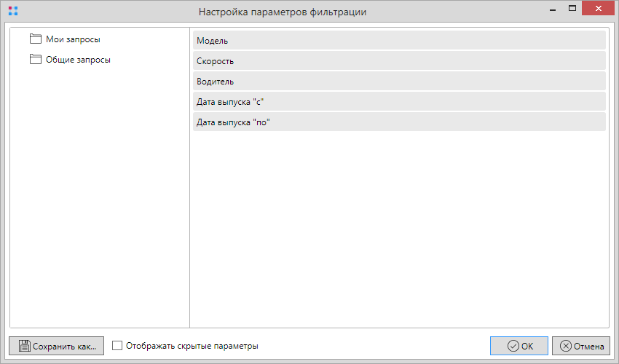Click the application icon in title bar

[x=12, y=12]
